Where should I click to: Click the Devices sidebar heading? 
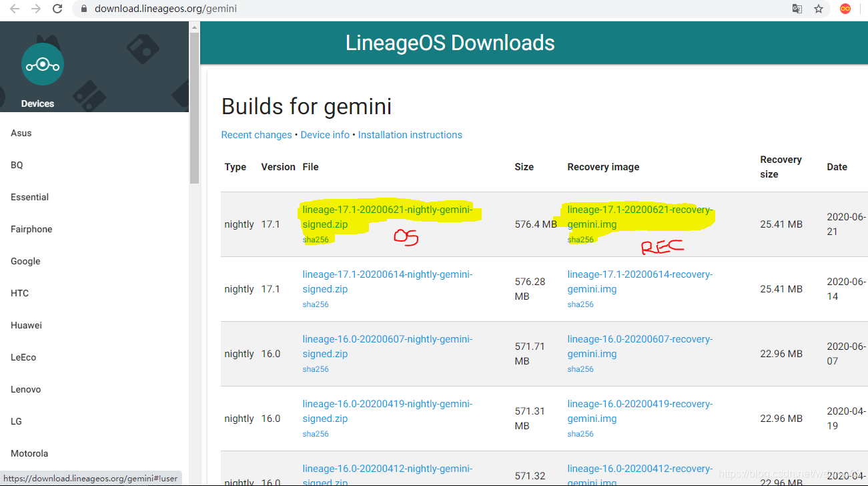37,103
